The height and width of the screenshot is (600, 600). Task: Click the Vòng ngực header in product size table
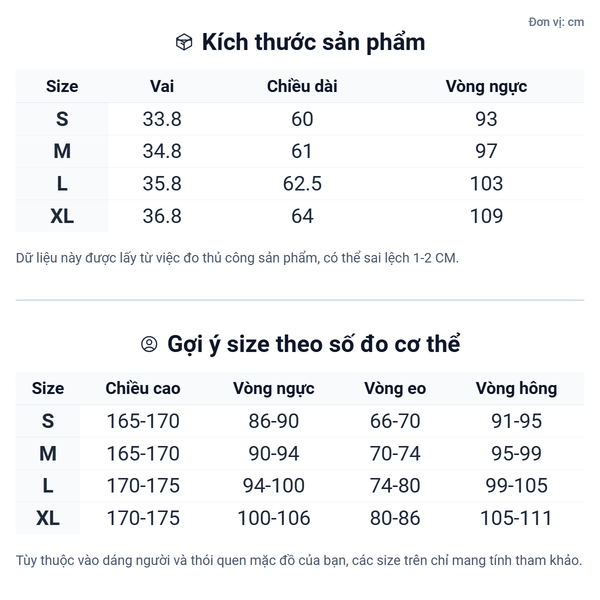pyautogui.click(x=486, y=86)
